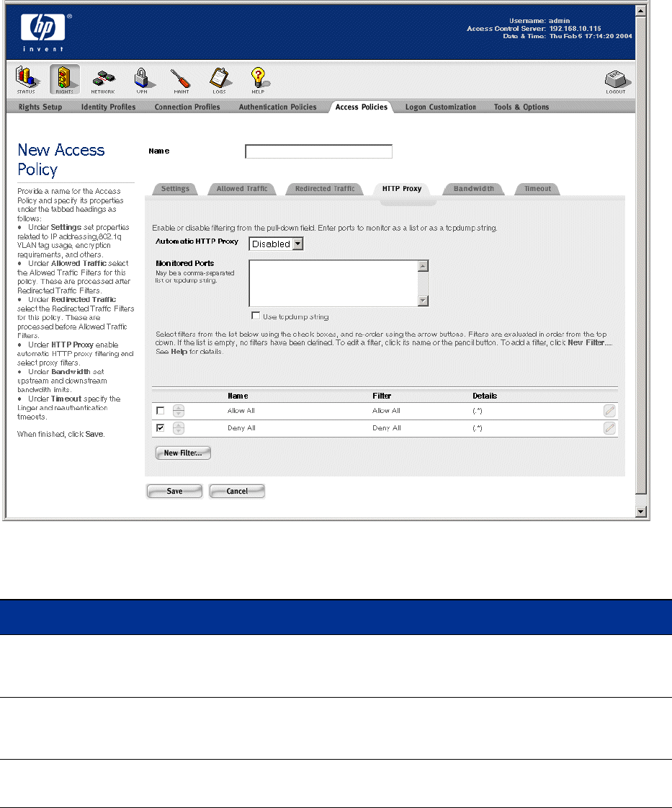This screenshot has height=808, width=672.
Task: Click the Deny All Filter column cell
Action: click(387, 428)
